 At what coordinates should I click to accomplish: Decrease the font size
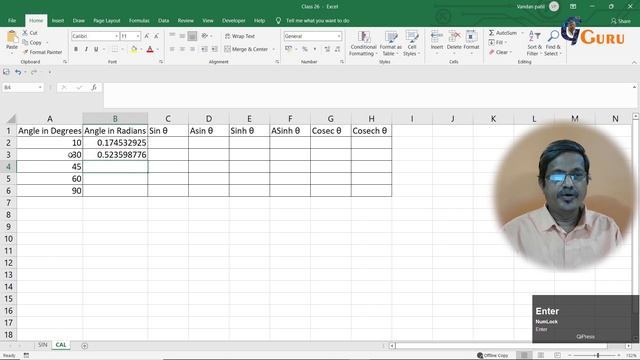point(156,36)
